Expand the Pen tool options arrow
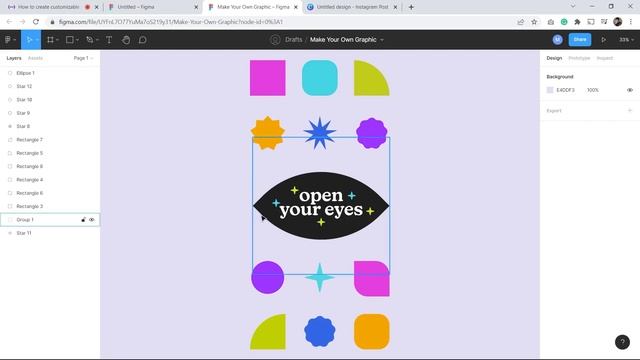The width and height of the screenshot is (640, 360). 97,40
